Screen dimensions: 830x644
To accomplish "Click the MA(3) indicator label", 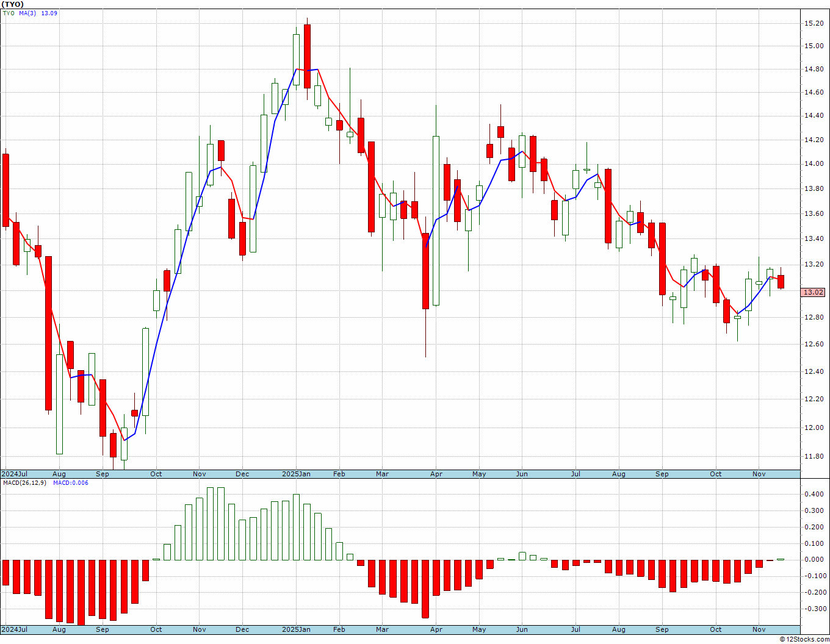I will click(27, 13).
